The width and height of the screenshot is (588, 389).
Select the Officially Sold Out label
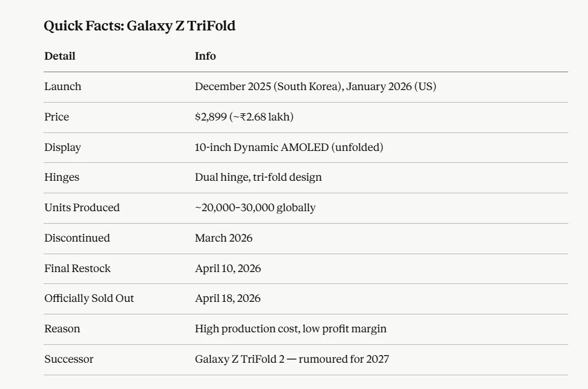89,298
